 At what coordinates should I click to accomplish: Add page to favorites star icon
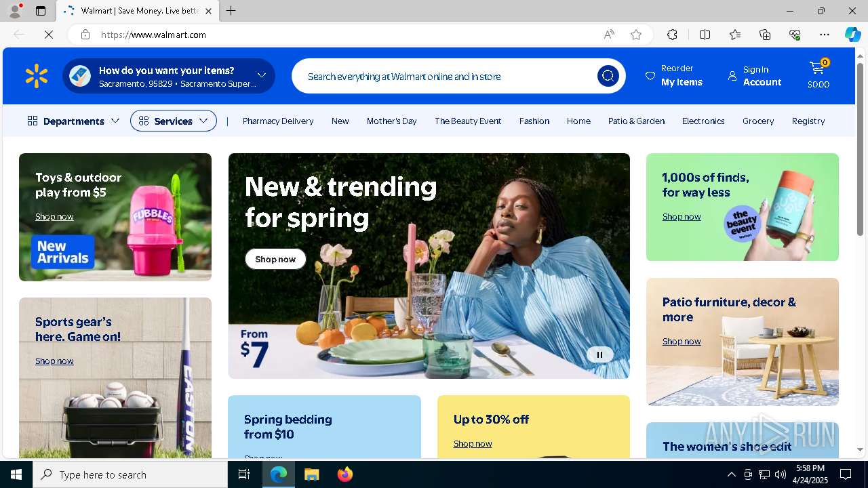(x=636, y=35)
